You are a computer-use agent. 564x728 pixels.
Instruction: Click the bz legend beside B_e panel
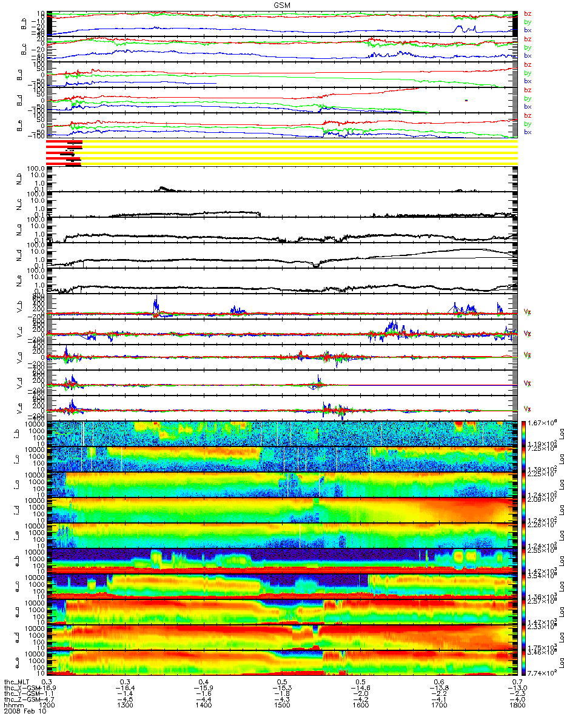(528, 115)
